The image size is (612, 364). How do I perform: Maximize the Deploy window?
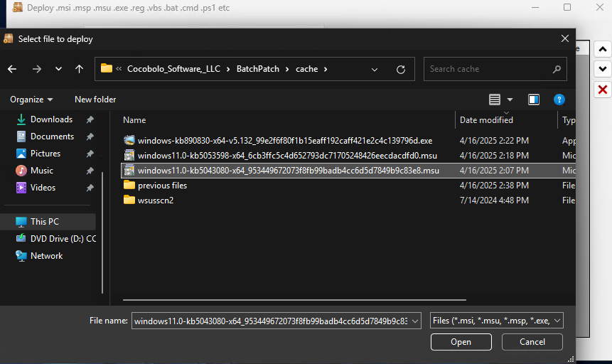coord(567,7)
